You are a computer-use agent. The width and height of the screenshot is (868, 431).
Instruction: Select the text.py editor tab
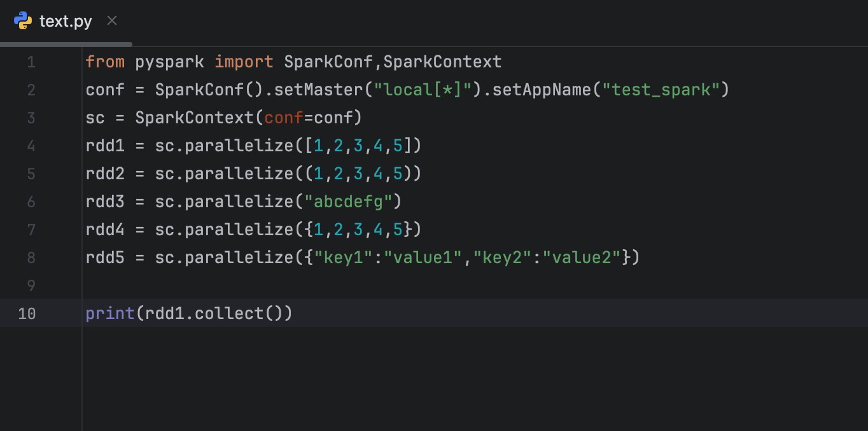66,21
